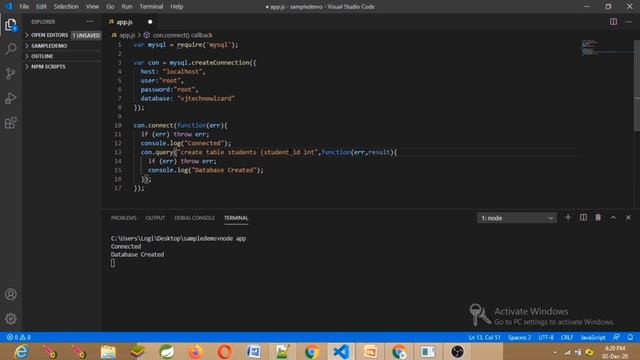Open the Go menu
The width and height of the screenshot is (640, 360).
pyautogui.click(x=110, y=7)
